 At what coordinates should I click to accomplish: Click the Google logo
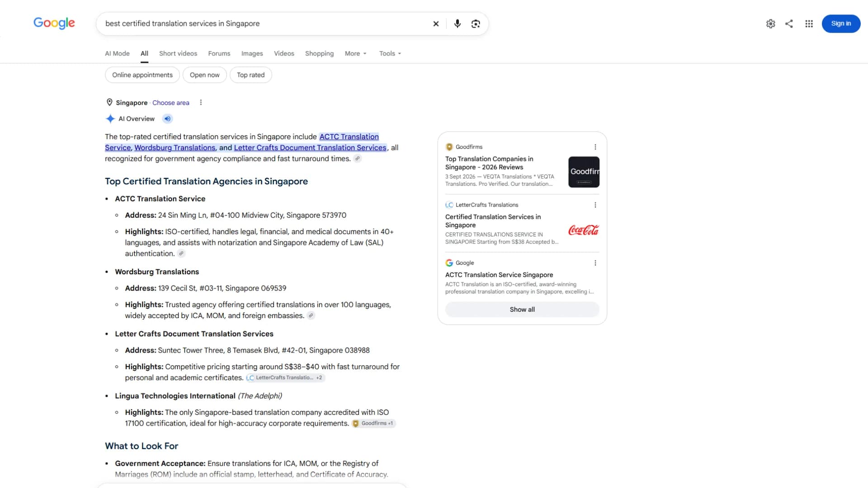[54, 23]
